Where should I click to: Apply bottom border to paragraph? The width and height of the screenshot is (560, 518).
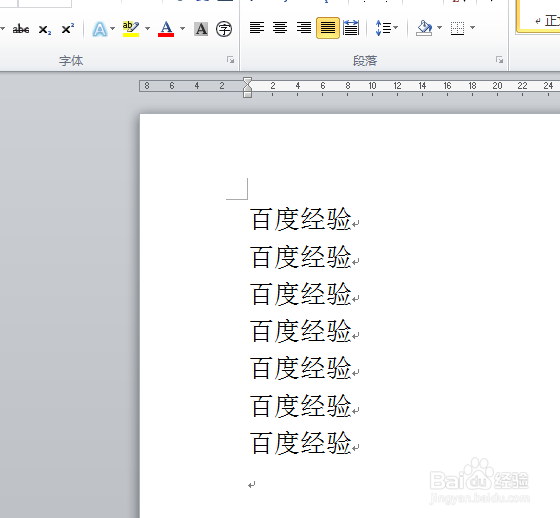pos(458,28)
